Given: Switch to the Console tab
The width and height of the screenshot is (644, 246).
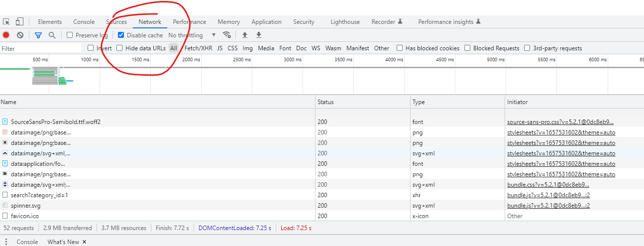Looking at the screenshot, I should tap(84, 22).
